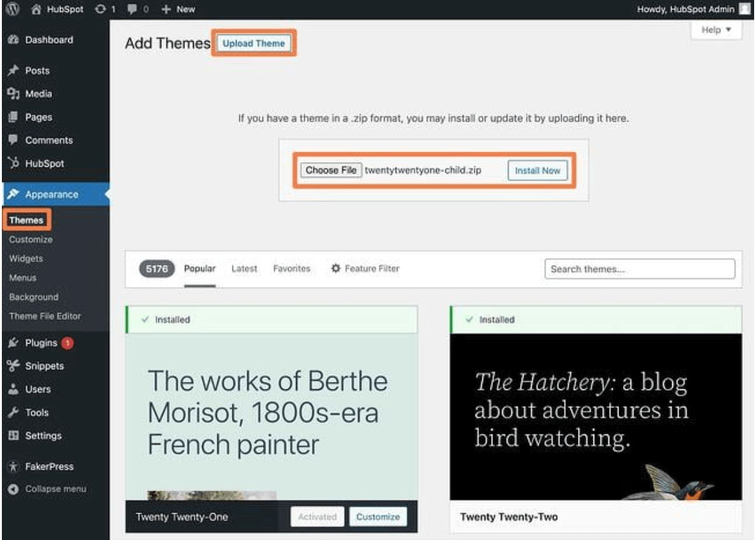
Task: Open the updates icon in admin bar
Action: coord(104,9)
